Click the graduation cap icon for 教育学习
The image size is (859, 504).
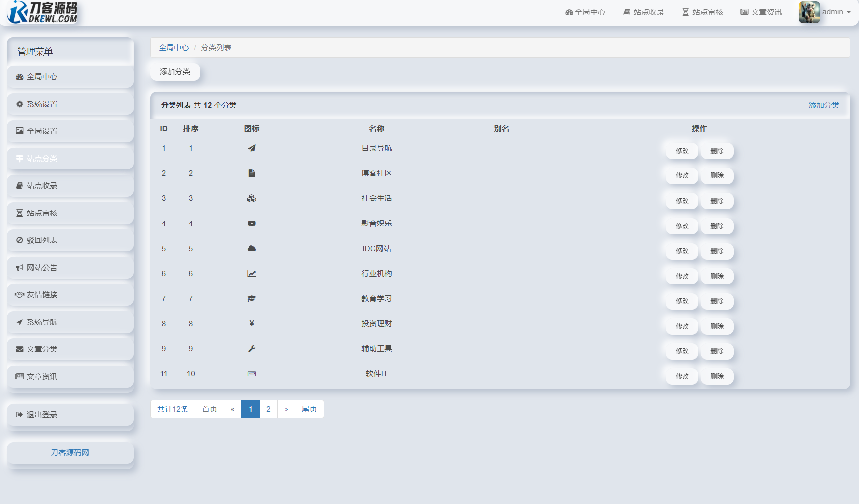click(x=252, y=298)
